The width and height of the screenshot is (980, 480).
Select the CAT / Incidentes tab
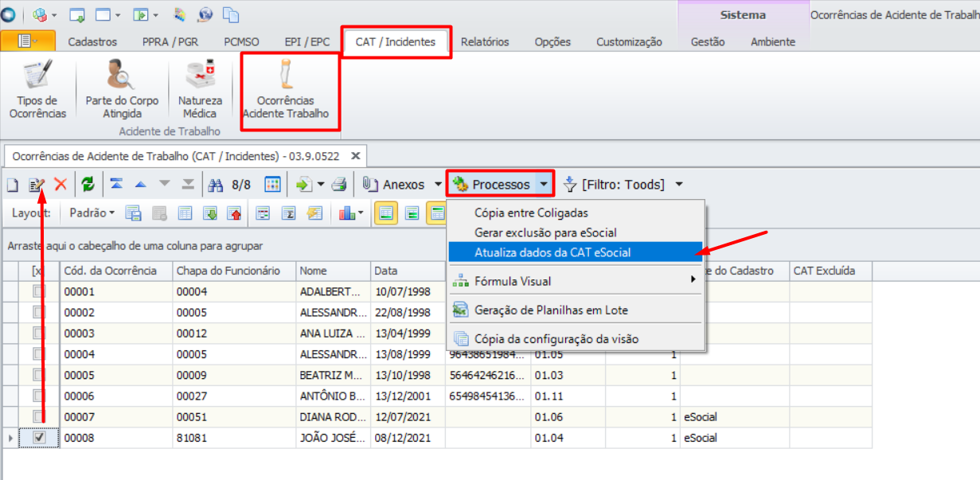click(396, 42)
